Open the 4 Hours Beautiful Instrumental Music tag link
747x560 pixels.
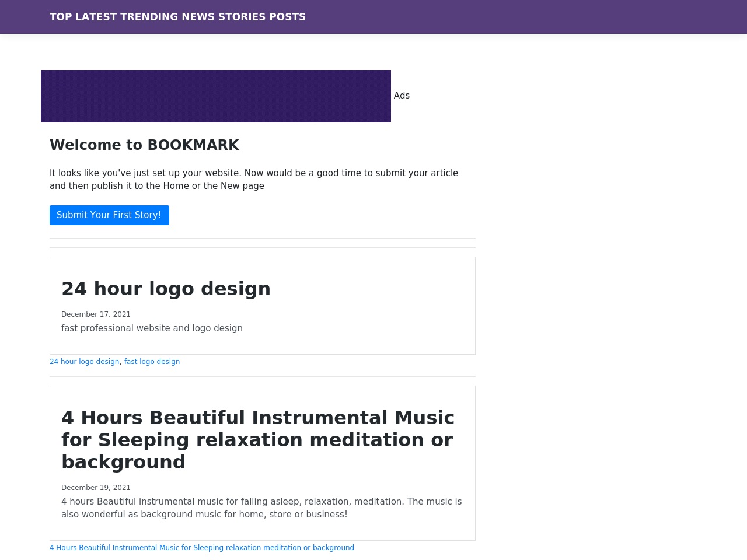click(202, 548)
